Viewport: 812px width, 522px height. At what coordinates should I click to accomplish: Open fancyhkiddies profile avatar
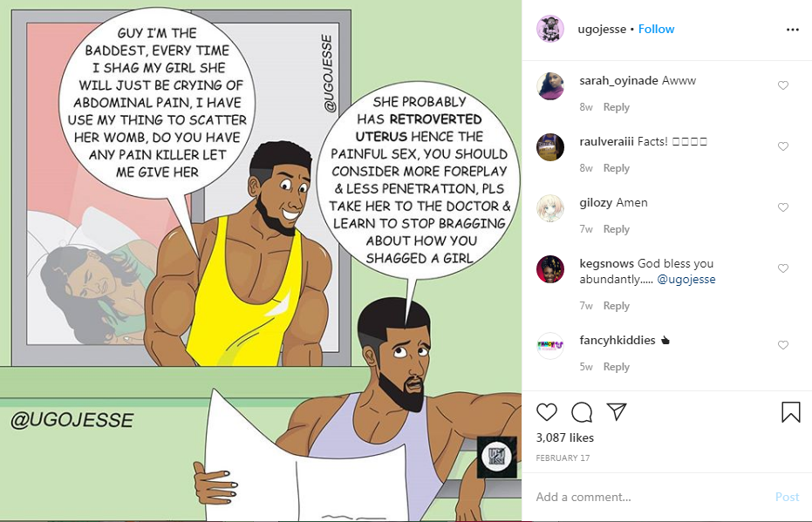pos(550,346)
